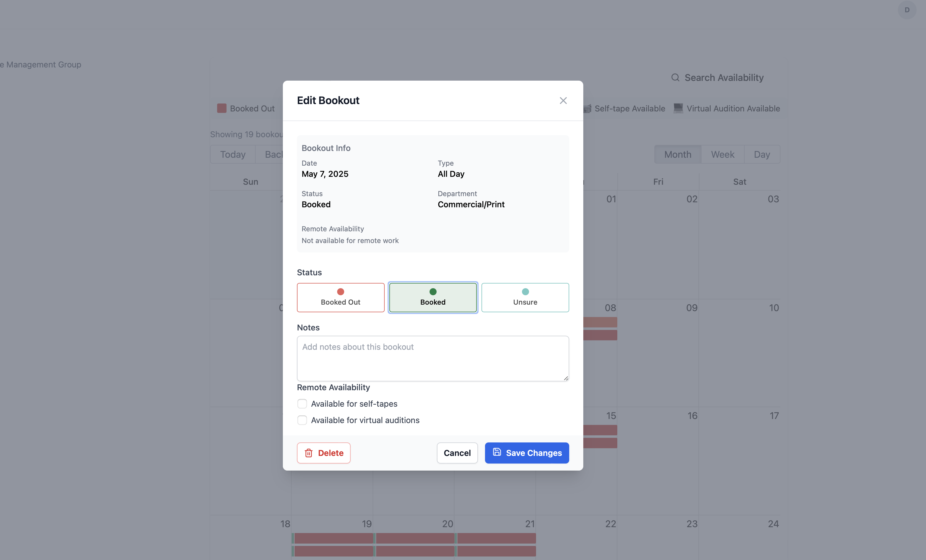The width and height of the screenshot is (926, 560).
Task: Click Save Changes to apply edits
Action: pos(526,453)
